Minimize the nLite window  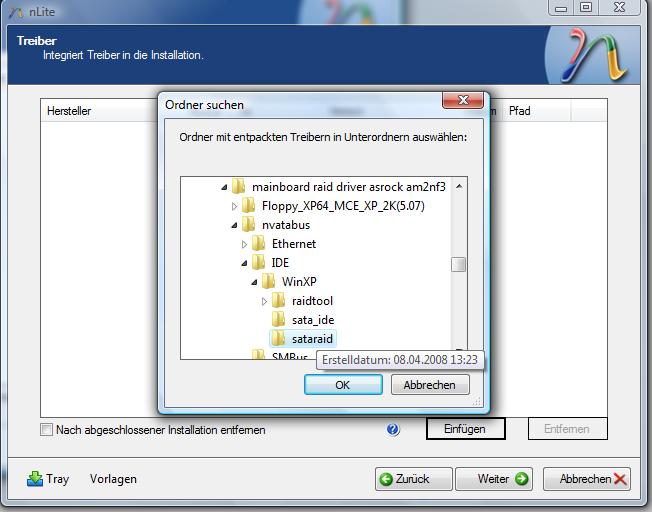coord(561,7)
